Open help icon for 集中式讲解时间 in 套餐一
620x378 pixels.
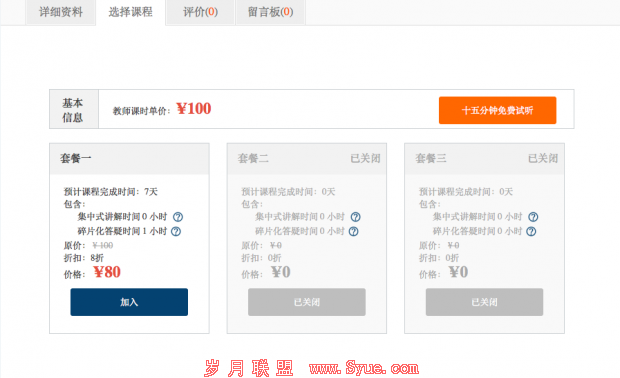pyautogui.click(x=178, y=217)
